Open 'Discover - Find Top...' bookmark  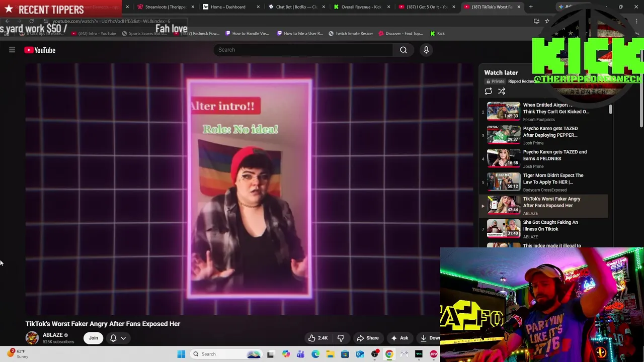click(x=400, y=34)
